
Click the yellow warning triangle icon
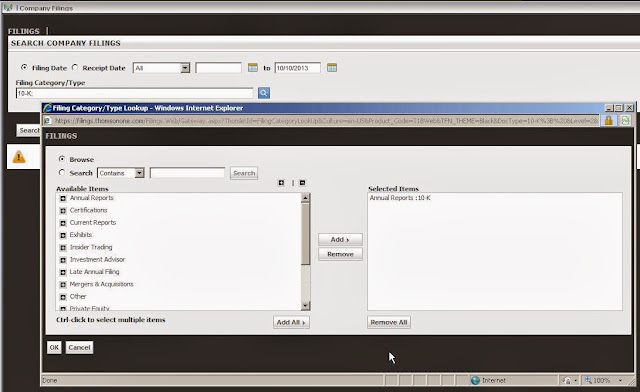(19, 157)
